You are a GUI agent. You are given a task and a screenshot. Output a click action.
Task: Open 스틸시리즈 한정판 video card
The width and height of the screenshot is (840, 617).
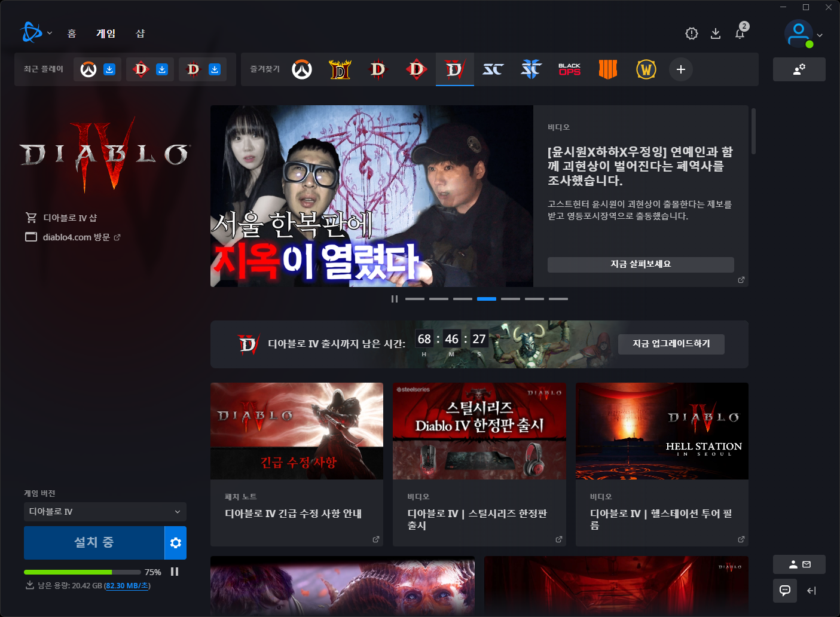click(479, 465)
